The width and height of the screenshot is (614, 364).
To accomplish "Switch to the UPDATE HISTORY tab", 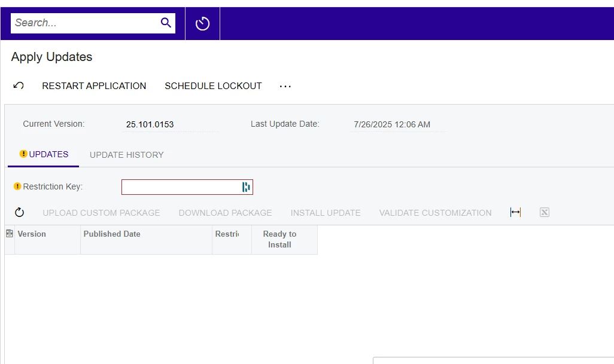I will click(126, 155).
